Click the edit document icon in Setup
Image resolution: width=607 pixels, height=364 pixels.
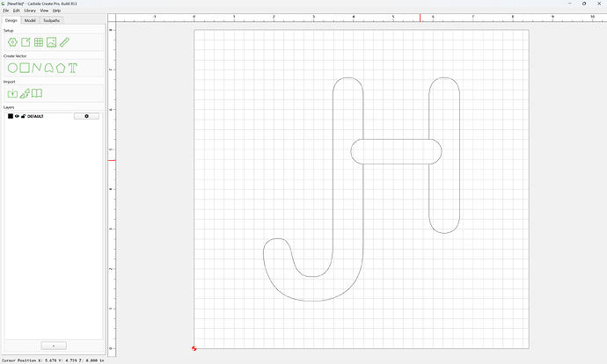pos(26,42)
